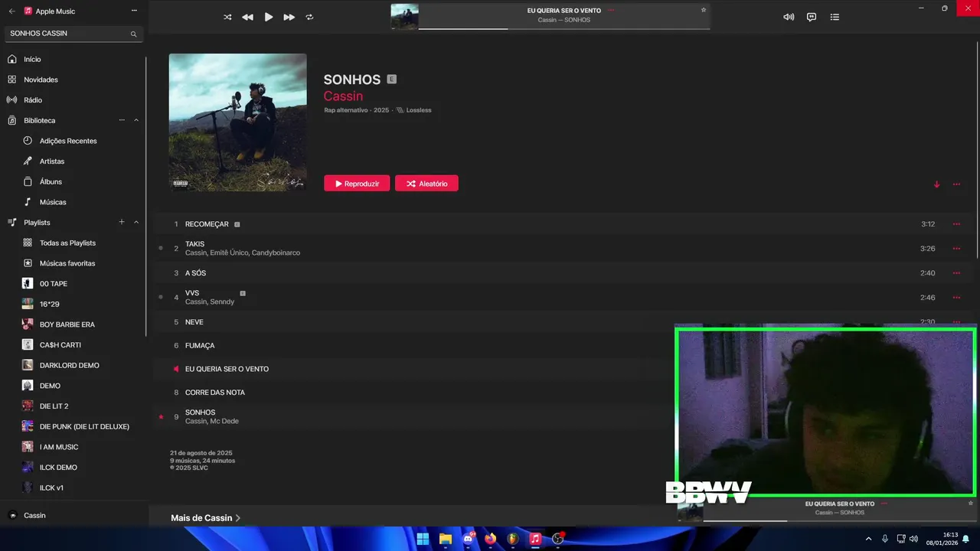Open more options for VVS track
Image resolution: width=980 pixels, height=551 pixels.
pos(956,298)
